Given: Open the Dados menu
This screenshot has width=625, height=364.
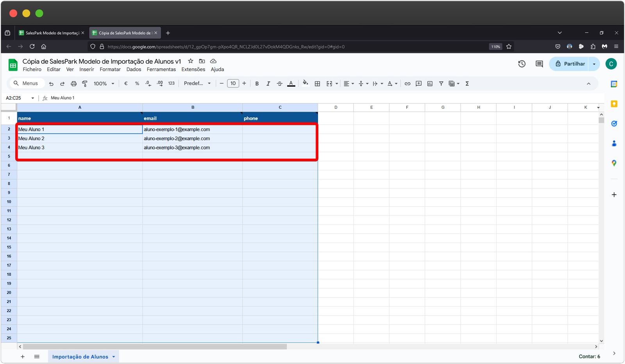Looking at the screenshot, I should pyautogui.click(x=134, y=70).
